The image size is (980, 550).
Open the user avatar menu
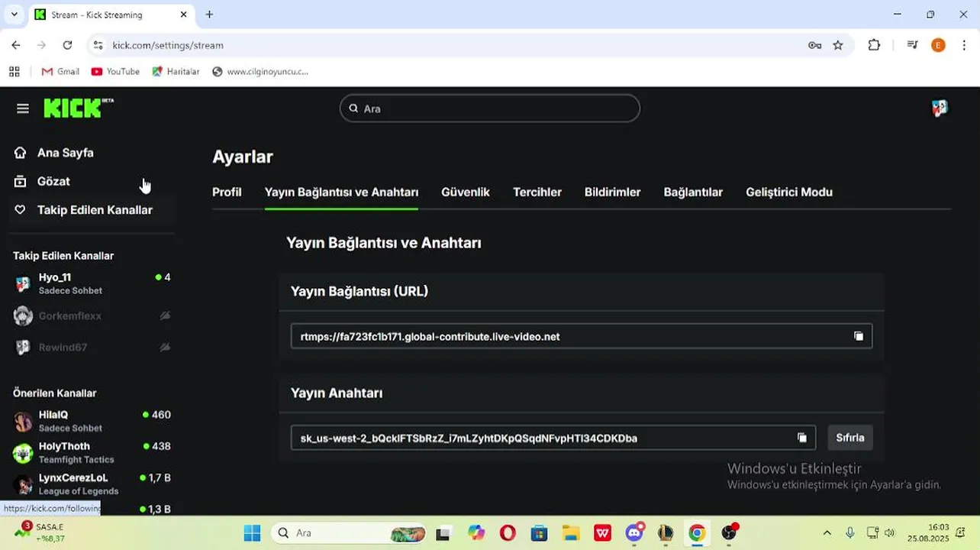[940, 108]
